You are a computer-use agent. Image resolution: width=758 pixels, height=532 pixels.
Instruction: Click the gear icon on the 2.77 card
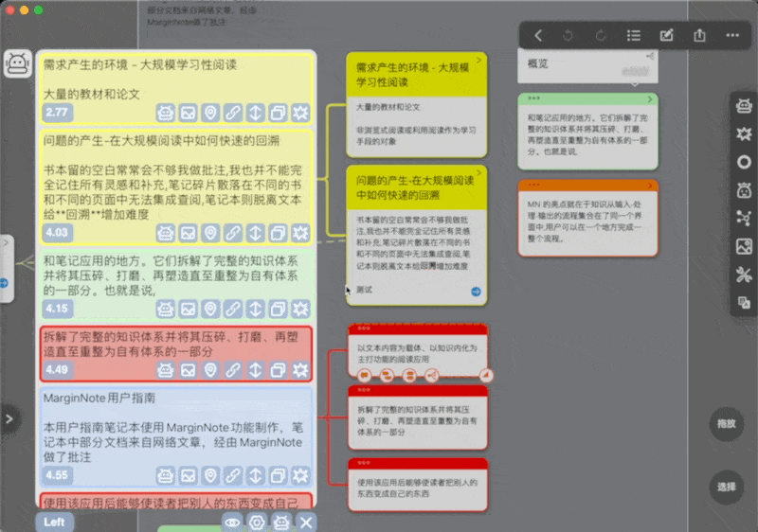click(300, 113)
